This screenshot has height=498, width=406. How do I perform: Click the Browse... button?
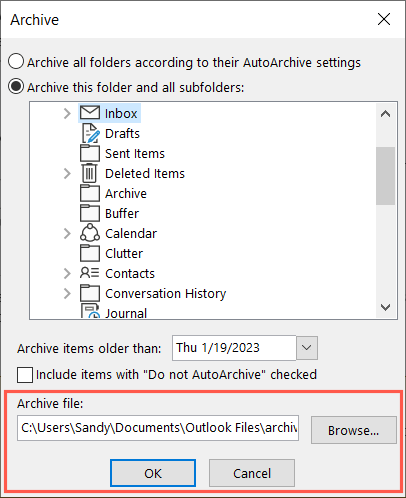[x=354, y=430]
